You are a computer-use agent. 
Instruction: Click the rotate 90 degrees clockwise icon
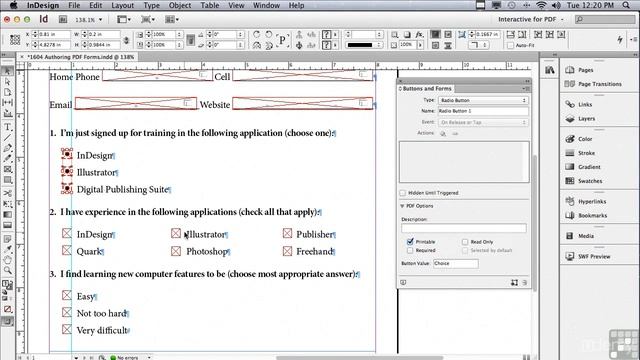pyautogui.click(x=256, y=35)
